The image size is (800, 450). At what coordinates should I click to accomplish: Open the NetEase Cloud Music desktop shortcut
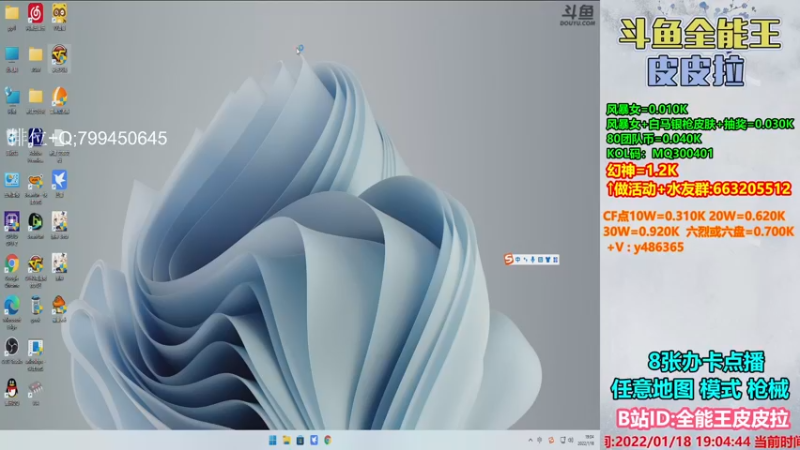[x=35, y=15]
